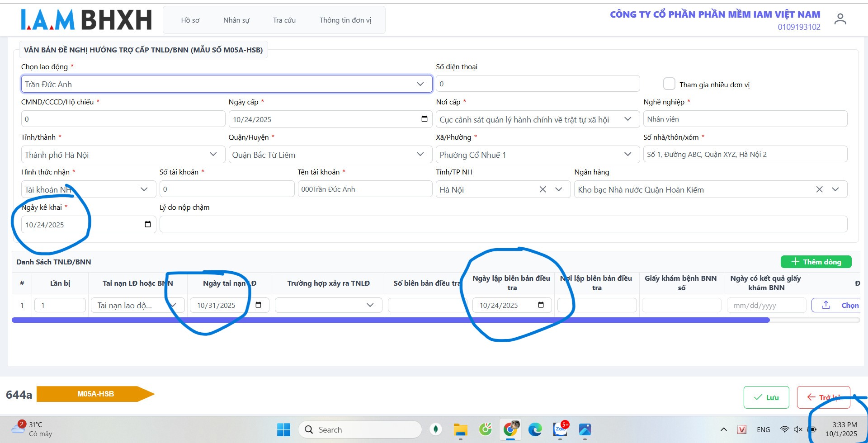The width and height of the screenshot is (868, 443).
Task: Click the volume tray icon
Action: click(x=798, y=429)
